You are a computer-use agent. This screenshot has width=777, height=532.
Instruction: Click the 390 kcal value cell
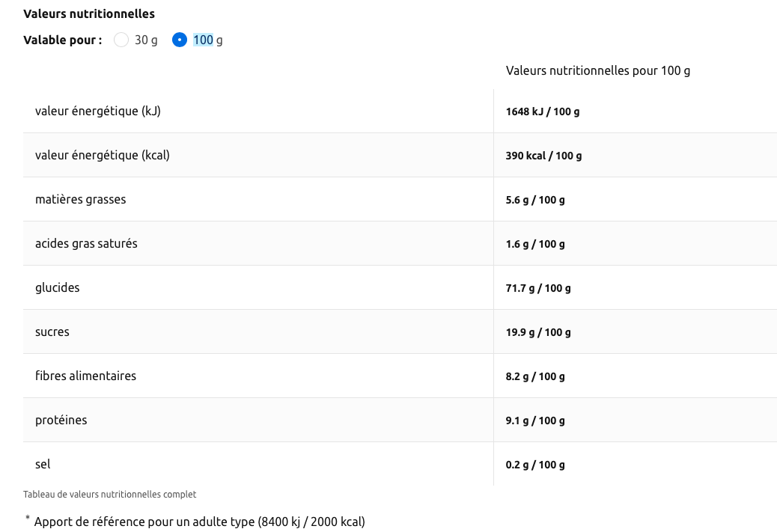click(543, 156)
